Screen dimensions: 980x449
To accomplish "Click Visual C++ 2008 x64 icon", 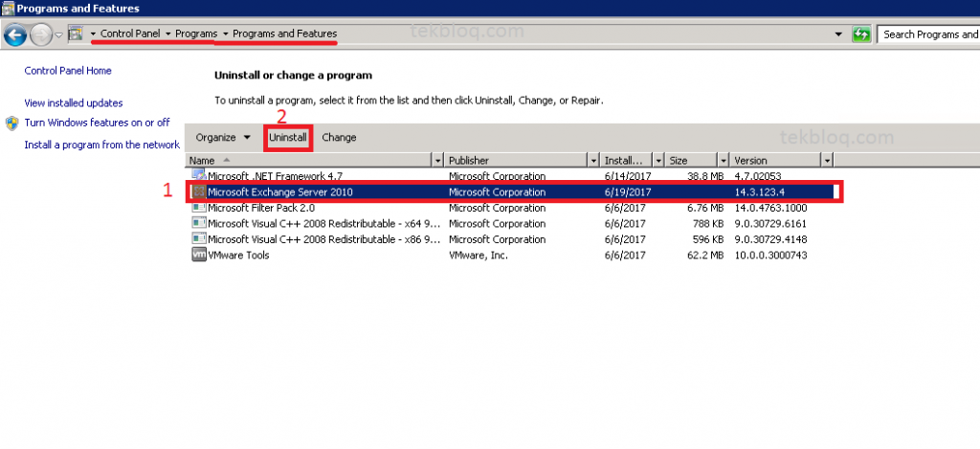I will pyautogui.click(x=199, y=223).
